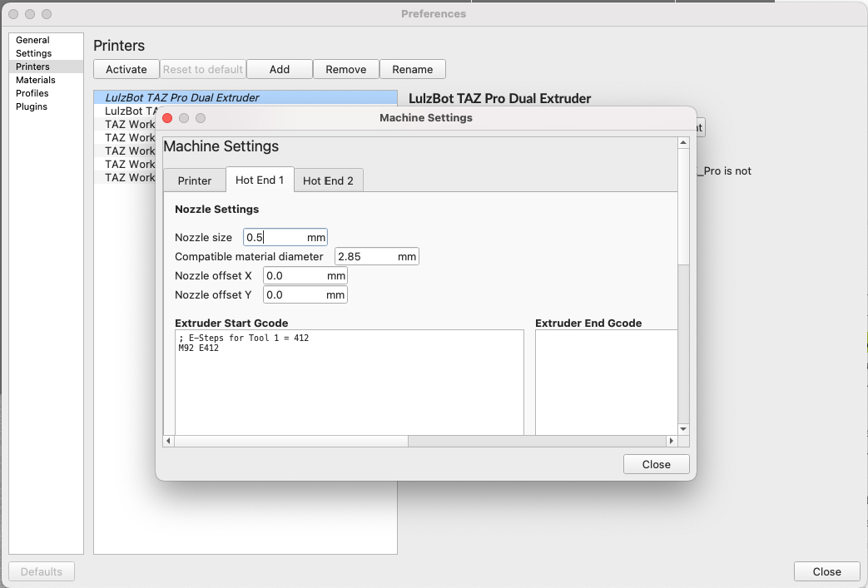
Task: Click the scroll up arrow in Machine Settings
Action: [x=683, y=143]
